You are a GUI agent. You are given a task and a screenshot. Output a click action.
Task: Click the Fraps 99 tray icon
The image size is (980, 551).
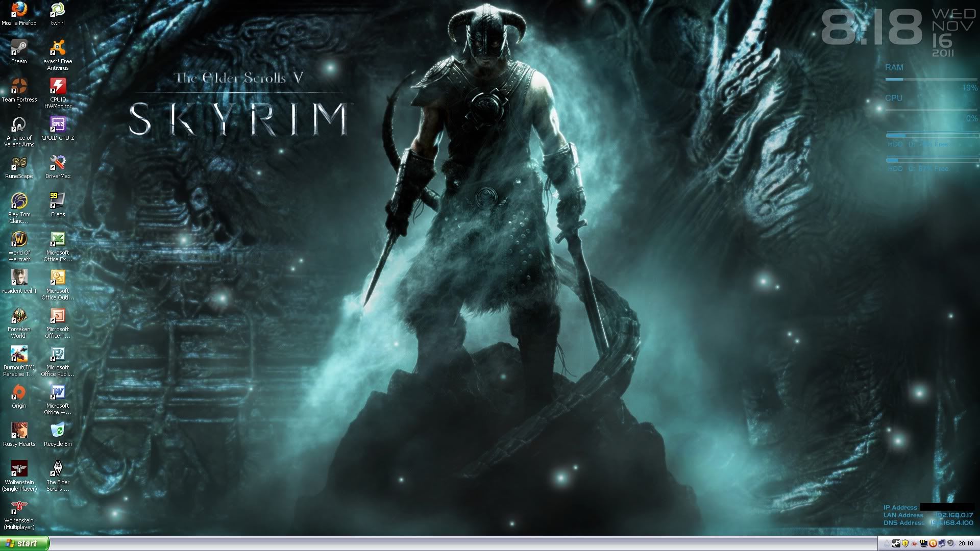(x=924, y=543)
